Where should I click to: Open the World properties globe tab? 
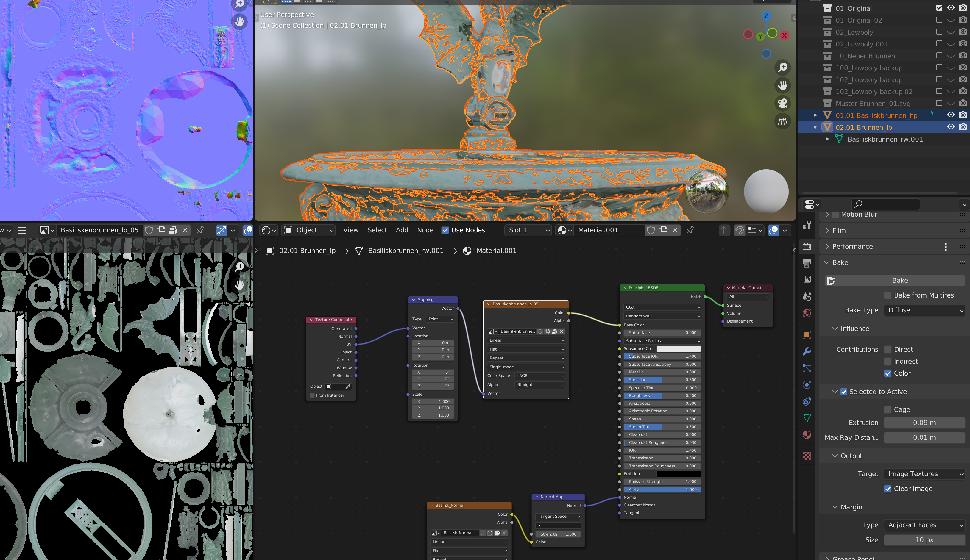click(807, 313)
